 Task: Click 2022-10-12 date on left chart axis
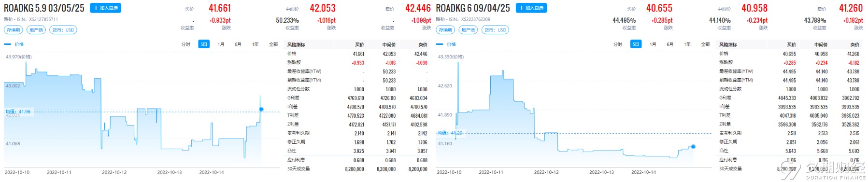114,172
